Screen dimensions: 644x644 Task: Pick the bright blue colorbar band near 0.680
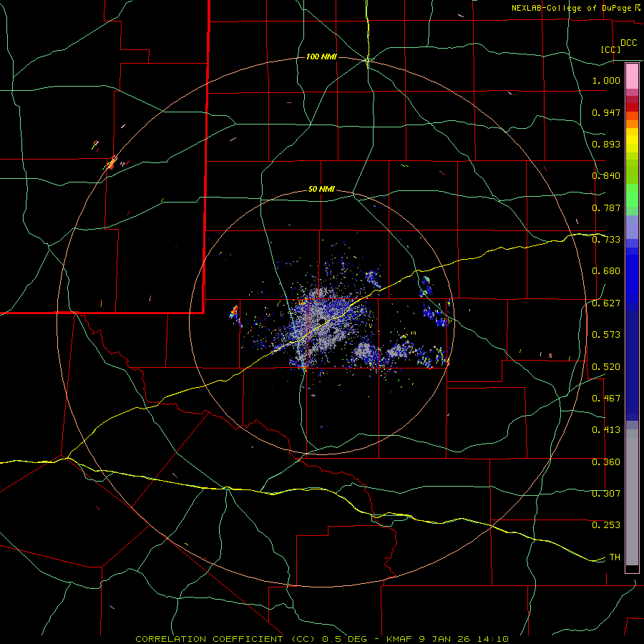coord(632,275)
